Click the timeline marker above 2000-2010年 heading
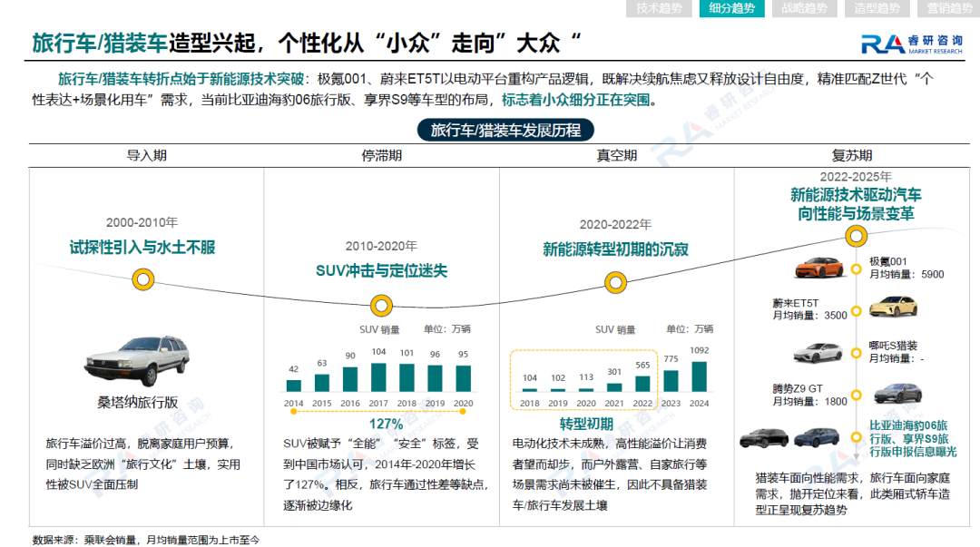The height and width of the screenshot is (547, 980). point(143,278)
